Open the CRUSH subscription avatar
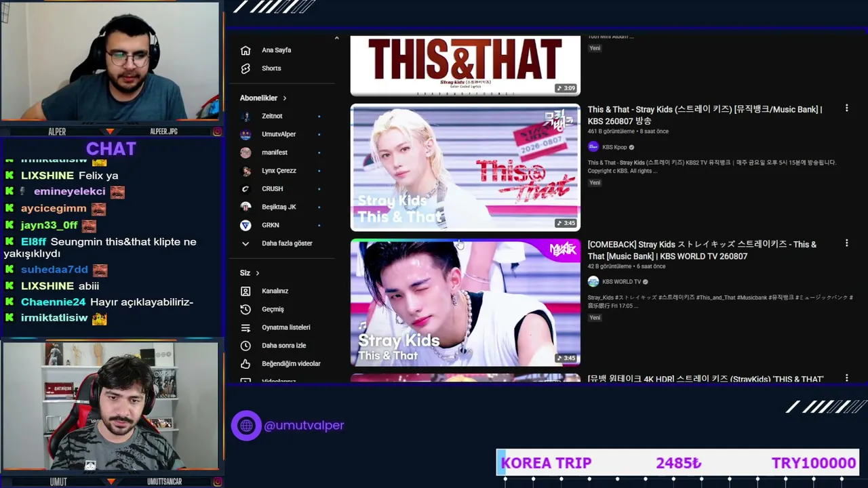Viewport: 868px width, 488px height. point(245,189)
